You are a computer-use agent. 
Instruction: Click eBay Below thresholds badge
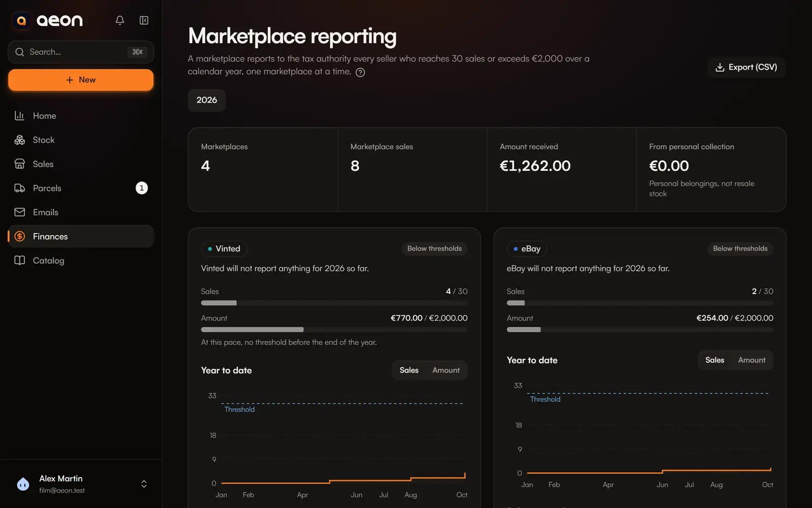(740, 248)
